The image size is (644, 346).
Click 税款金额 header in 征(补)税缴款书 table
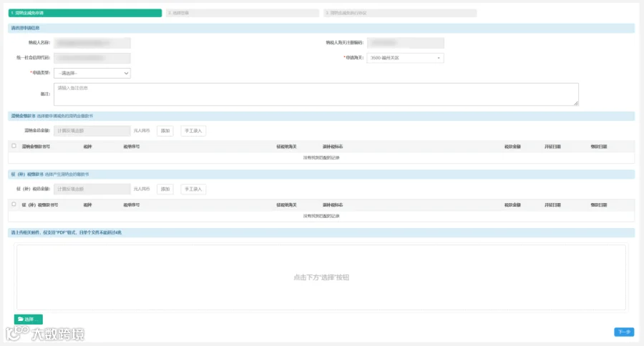(x=512, y=204)
